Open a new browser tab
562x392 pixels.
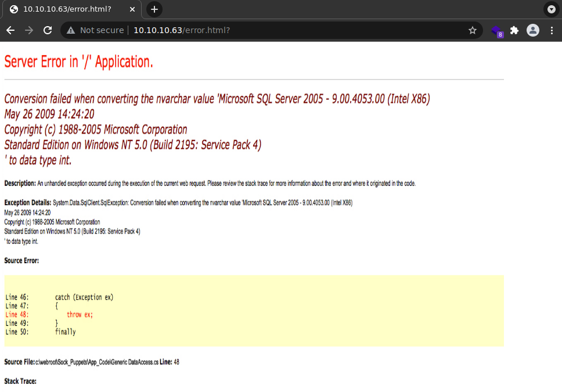(x=154, y=9)
